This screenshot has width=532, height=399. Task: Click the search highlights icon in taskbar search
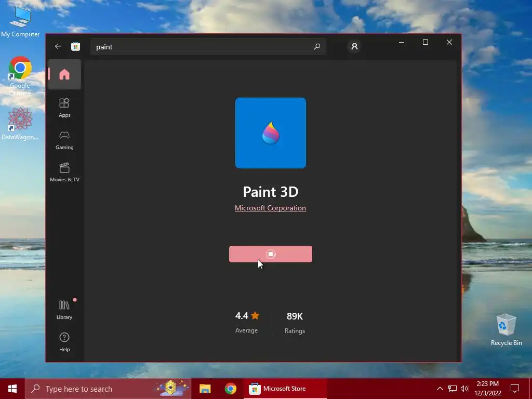tap(172, 388)
